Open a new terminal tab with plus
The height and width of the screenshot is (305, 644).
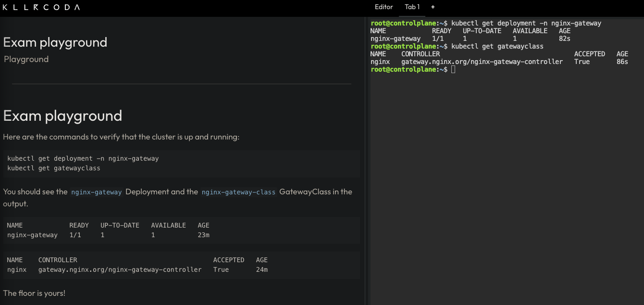click(x=433, y=7)
